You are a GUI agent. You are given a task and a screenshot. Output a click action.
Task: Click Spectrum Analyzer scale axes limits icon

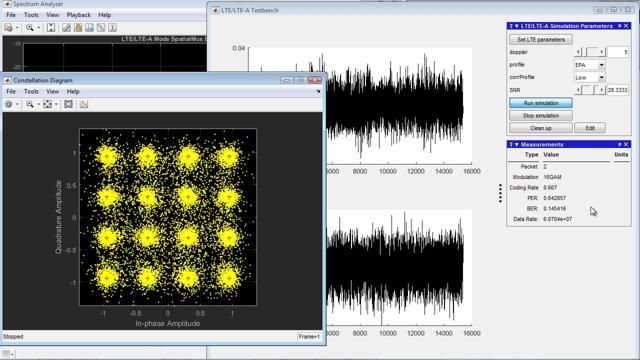pos(51,28)
